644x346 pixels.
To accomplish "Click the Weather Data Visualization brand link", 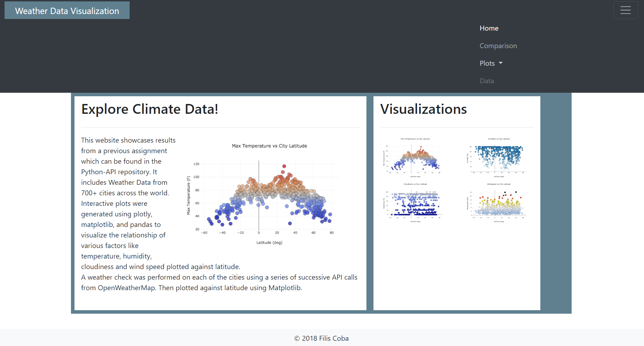I will 67,11.
